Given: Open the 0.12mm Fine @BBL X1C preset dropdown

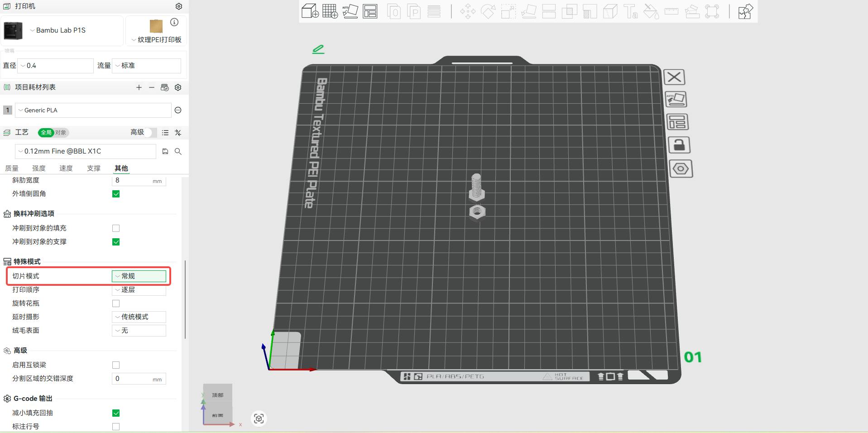Looking at the screenshot, I should pyautogui.click(x=86, y=151).
